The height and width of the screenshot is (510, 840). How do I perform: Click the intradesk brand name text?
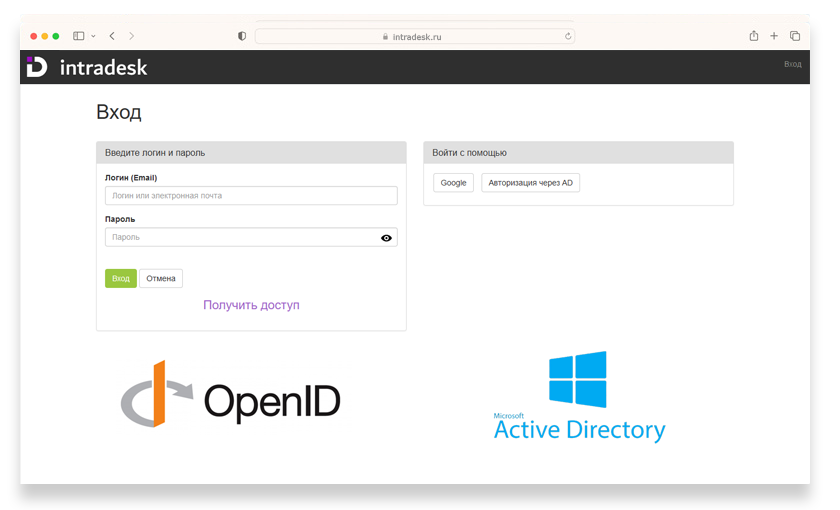point(103,68)
